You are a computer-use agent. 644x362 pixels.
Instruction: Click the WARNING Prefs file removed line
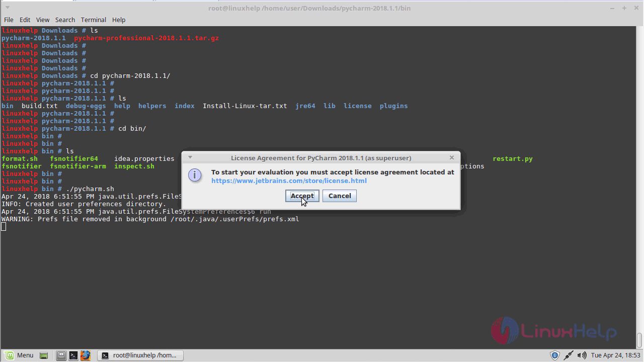150,219
